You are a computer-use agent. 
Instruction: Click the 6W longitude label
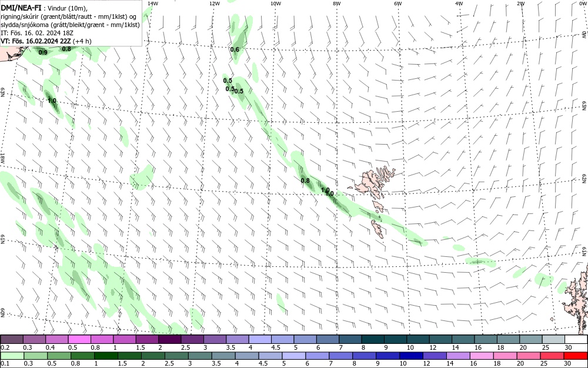398,4
